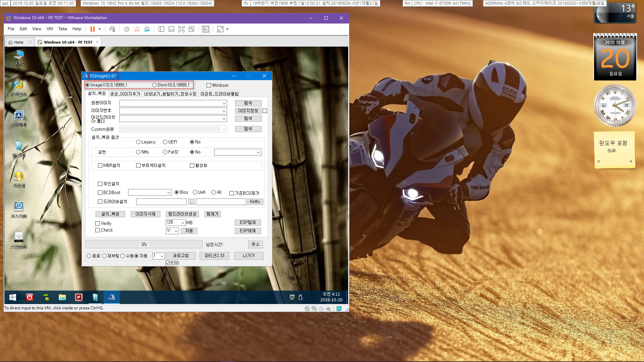The image size is (644, 362).
Task: Choose Fat32 format radio button
Action: click(165, 152)
